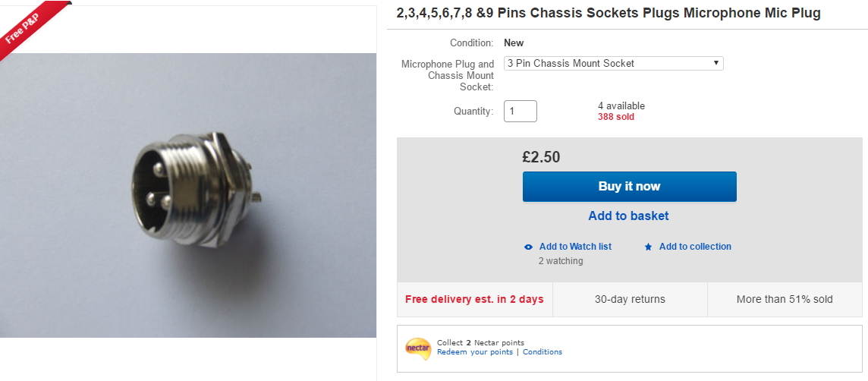Click the 2 watching label
Image resolution: width=868 pixels, height=381 pixels.
(x=561, y=261)
